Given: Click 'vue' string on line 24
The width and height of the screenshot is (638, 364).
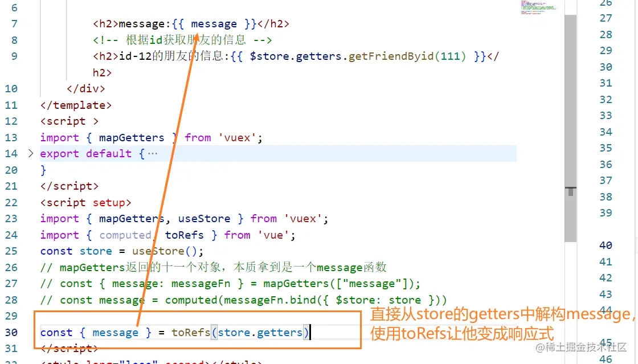Looking at the screenshot, I should [x=273, y=235].
